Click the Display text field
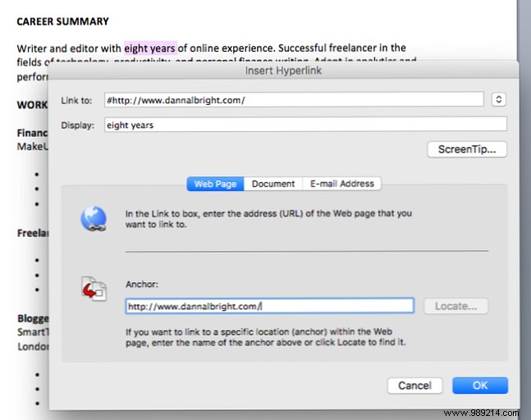Image resolution: width=531 pixels, height=420 pixels. (304, 125)
